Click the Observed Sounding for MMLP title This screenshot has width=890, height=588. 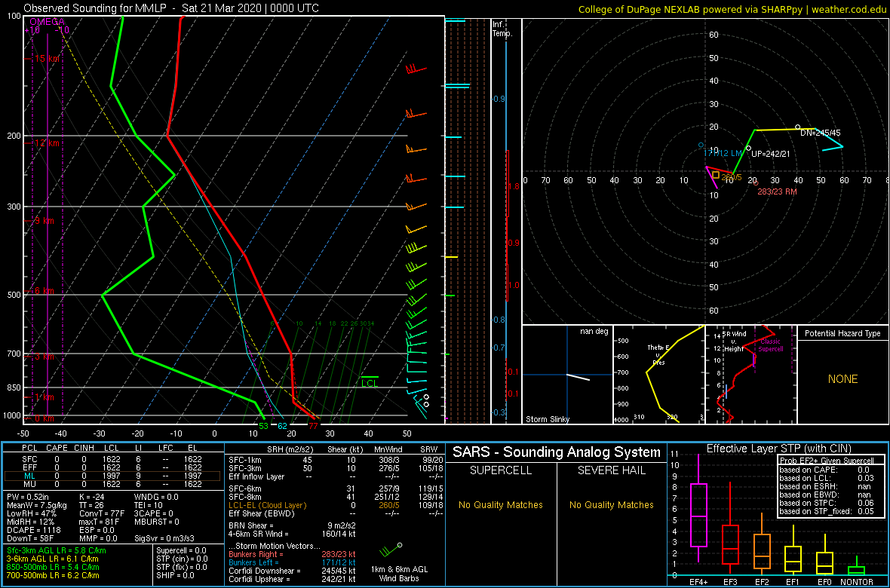[x=171, y=8]
